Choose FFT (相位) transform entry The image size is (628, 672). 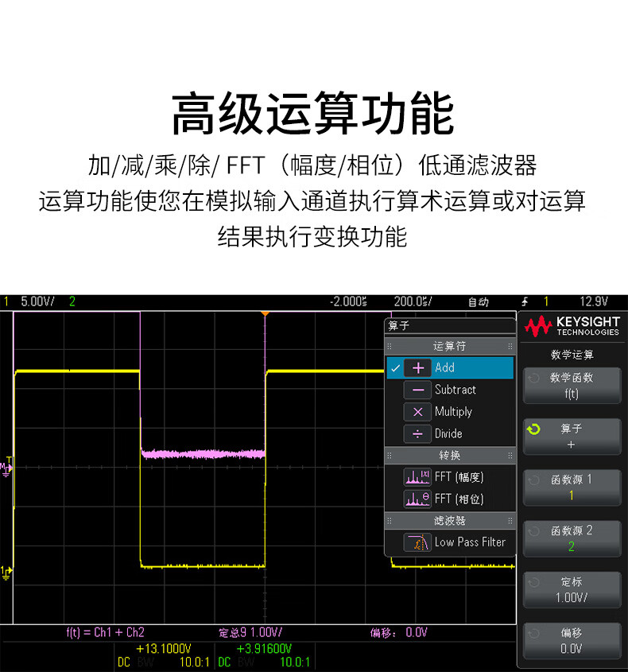click(x=450, y=499)
